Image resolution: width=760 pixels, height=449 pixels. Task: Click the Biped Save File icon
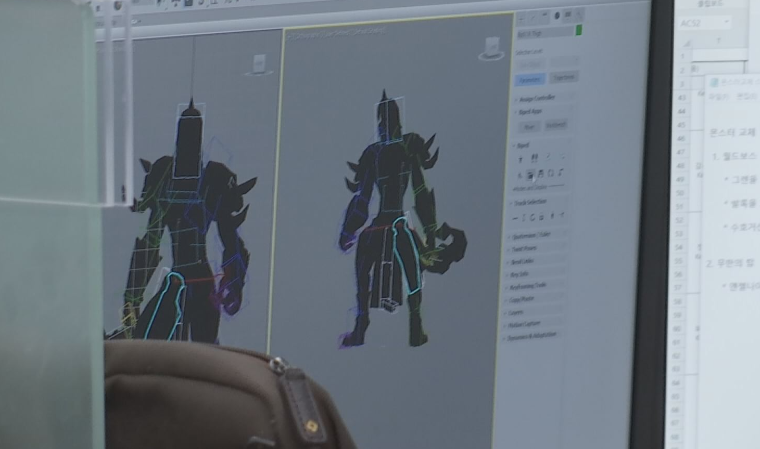click(x=541, y=174)
